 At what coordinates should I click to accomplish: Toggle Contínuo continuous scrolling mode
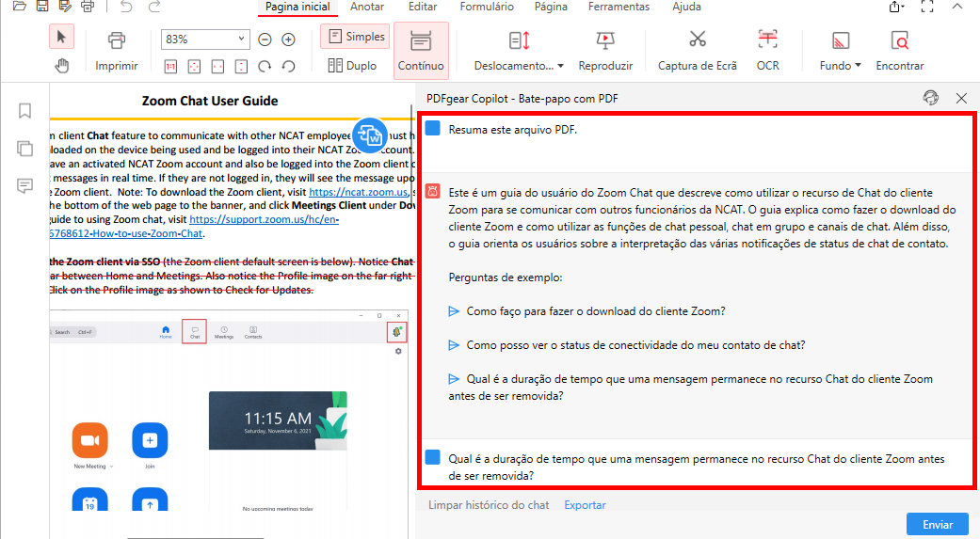pyautogui.click(x=421, y=51)
